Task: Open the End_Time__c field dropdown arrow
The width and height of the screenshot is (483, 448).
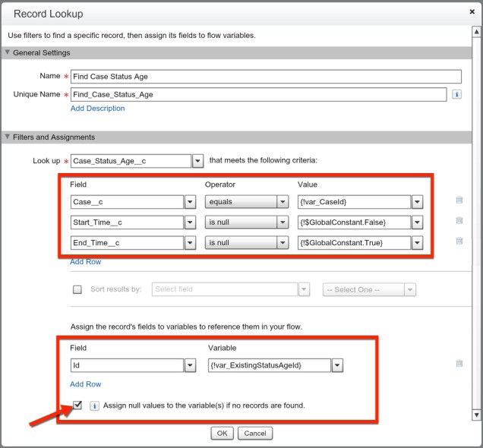Action: coord(190,243)
